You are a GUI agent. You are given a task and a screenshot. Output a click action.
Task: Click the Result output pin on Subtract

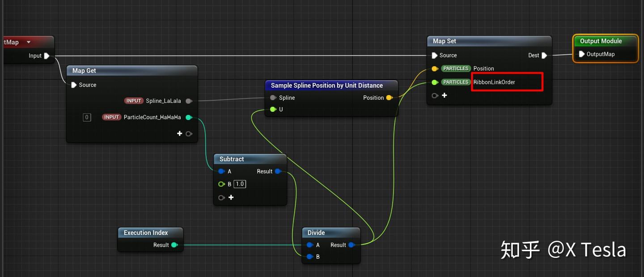279,171
